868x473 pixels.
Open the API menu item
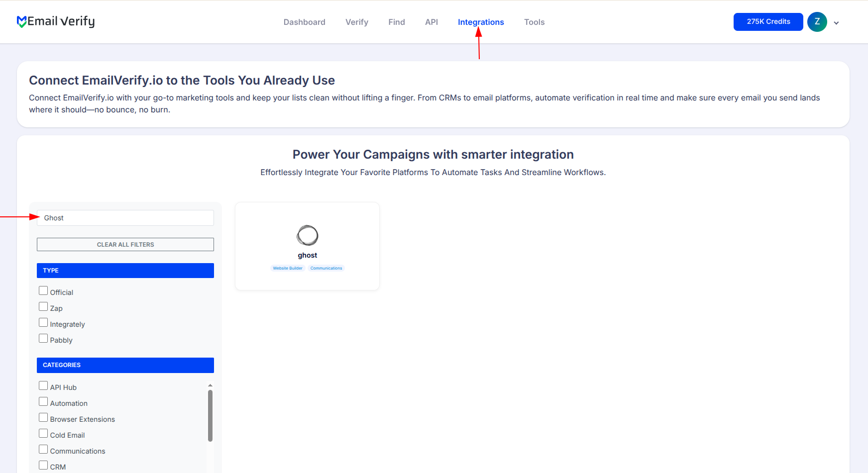pos(432,22)
